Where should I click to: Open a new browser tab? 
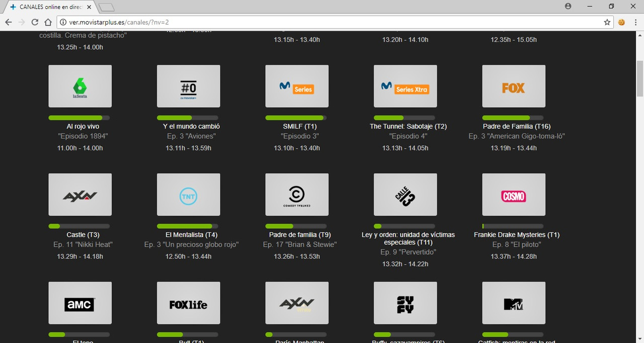coord(107,7)
